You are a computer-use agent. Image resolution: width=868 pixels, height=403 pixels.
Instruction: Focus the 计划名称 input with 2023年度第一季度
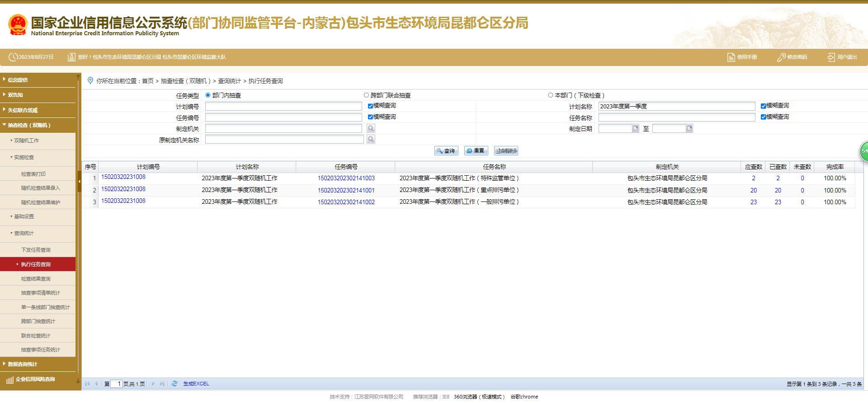pos(677,106)
